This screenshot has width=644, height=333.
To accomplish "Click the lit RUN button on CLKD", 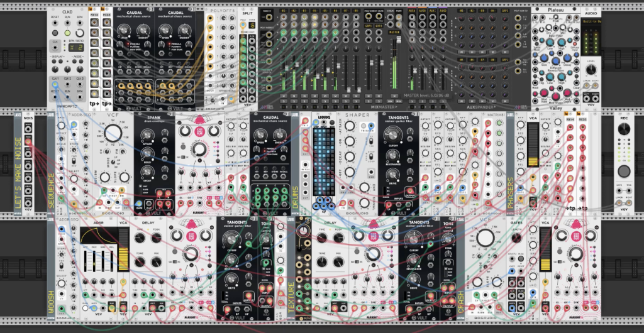I will (x=67, y=33).
